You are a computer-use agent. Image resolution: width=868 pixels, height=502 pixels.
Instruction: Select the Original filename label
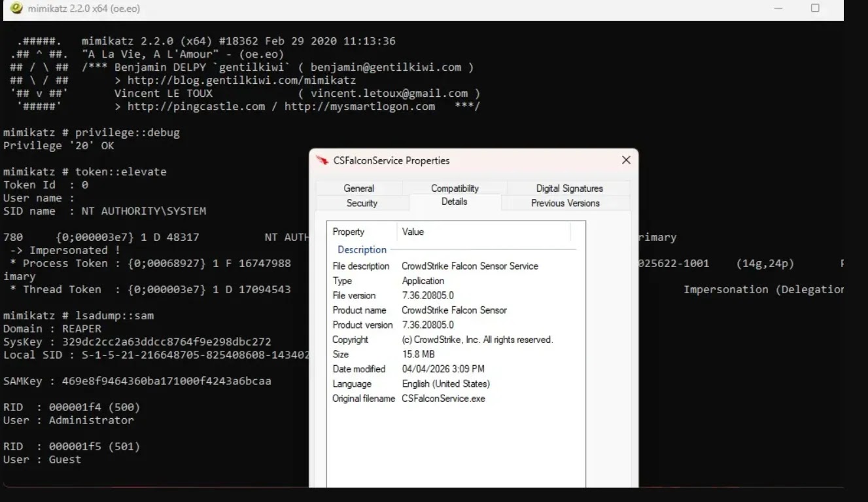(364, 399)
